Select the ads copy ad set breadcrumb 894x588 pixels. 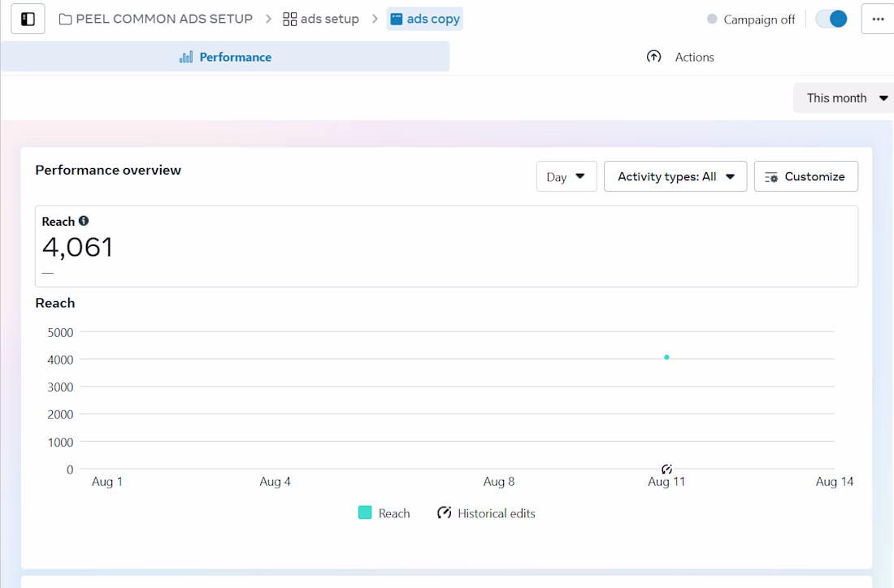pyautogui.click(x=425, y=19)
